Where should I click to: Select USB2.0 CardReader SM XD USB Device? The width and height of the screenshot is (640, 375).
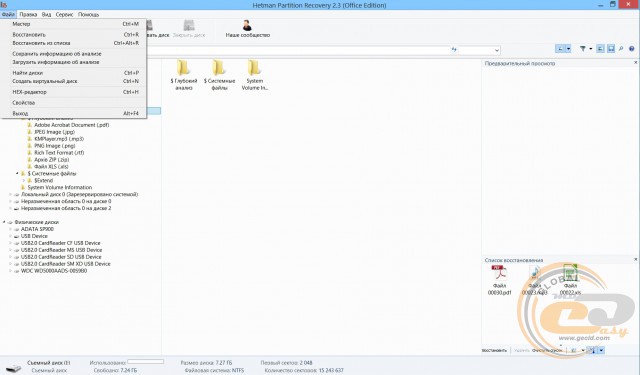65,264
